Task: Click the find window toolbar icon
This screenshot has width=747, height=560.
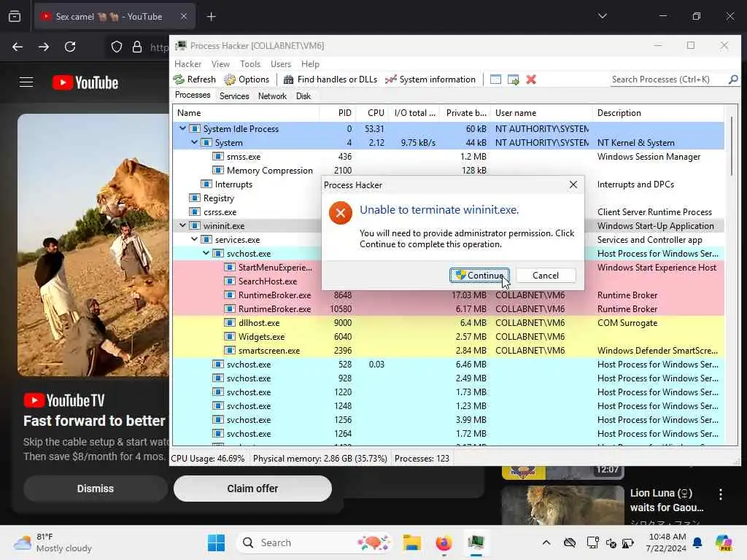Action: pos(495,79)
